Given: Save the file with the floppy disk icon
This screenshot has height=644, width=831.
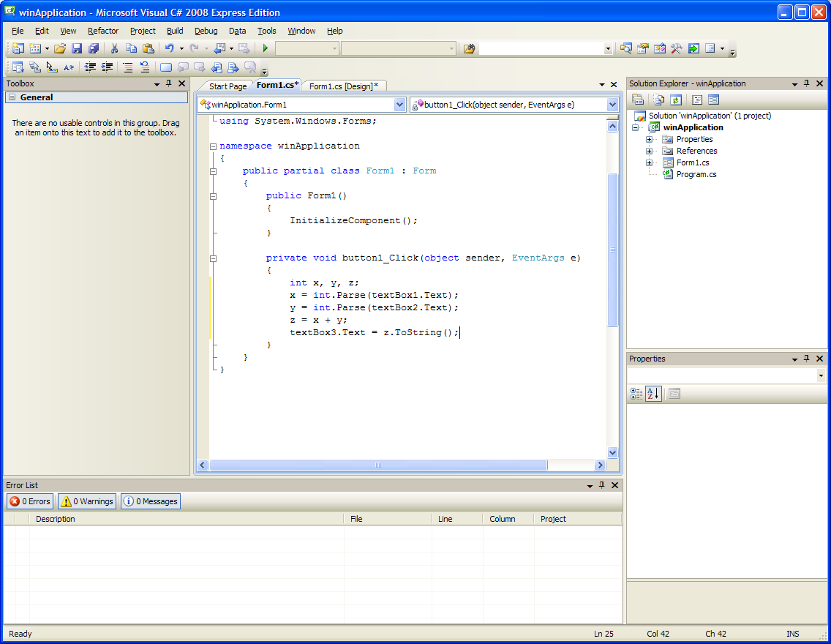Looking at the screenshot, I should [x=77, y=49].
